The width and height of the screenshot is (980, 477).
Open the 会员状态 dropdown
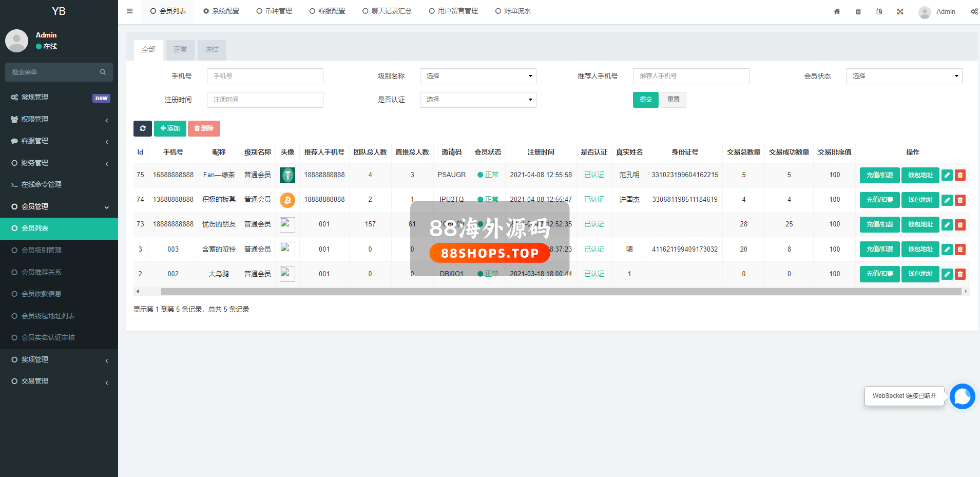904,76
